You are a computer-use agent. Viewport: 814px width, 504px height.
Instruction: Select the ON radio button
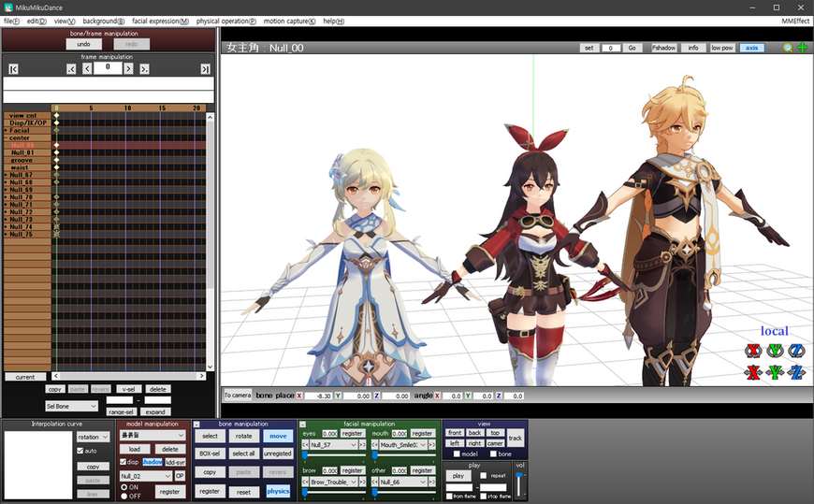124,487
